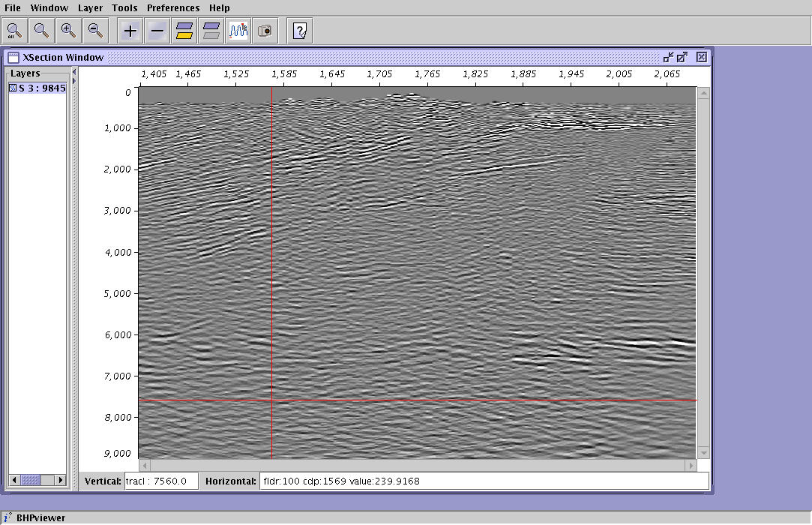812x525 pixels.
Task: Click the 1,000 vertical axis label
Action: click(x=118, y=128)
